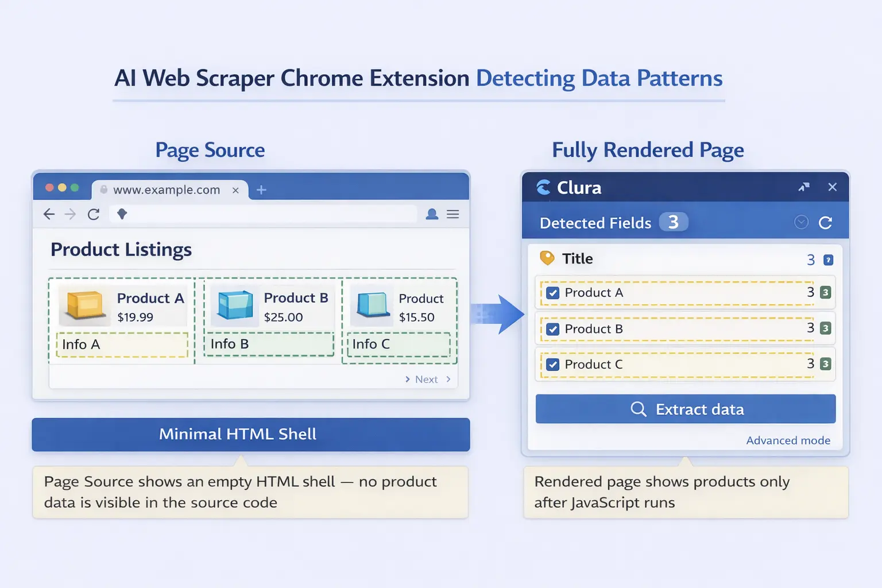Image resolution: width=882 pixels, height=588 pixels.
Task: Expand the circular chevron in Detected Fields bar
Action: coord(801,222)
